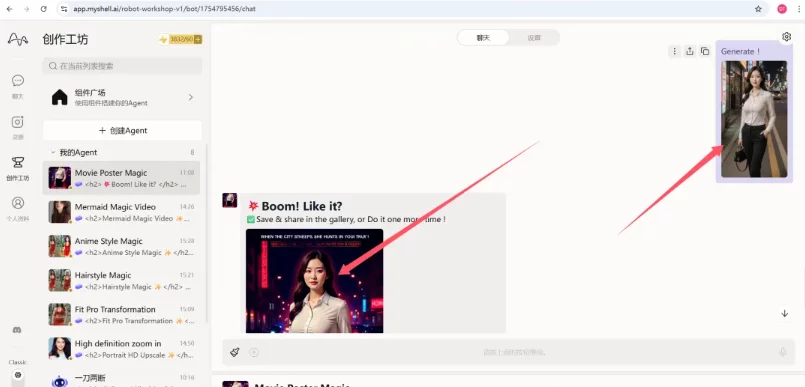This screenshot has width=805, height=387.
Task: Click the house icon of 组件广场
Action: coord(60,97)
